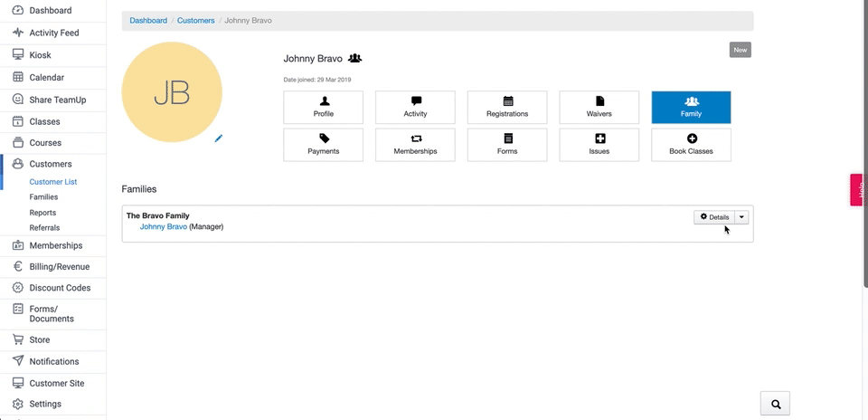Viewport: 868px width, 420px height.
Task: Open Notifications in the sidebar
Action: (x=53, y=361)
